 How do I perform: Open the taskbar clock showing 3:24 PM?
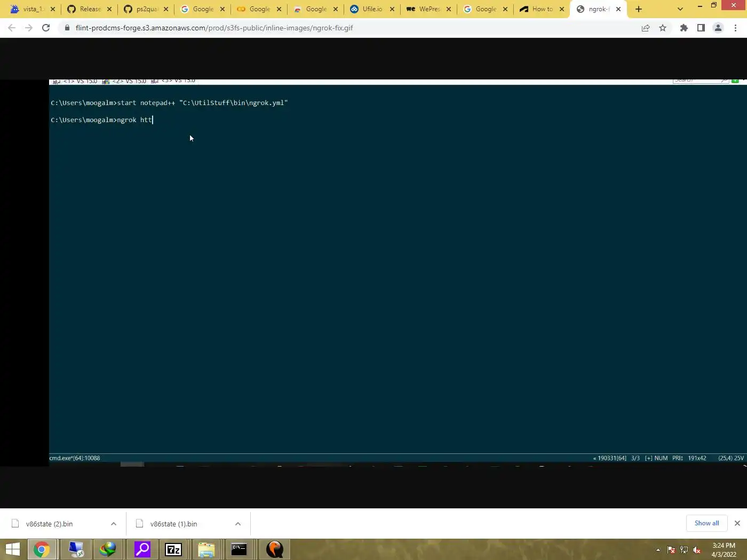(724, 550)
